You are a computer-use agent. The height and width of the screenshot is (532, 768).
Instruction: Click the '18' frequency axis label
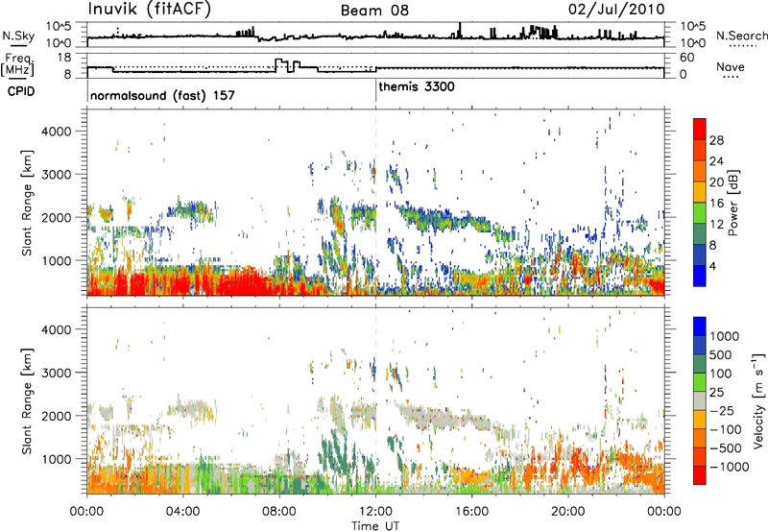(64, 58)
